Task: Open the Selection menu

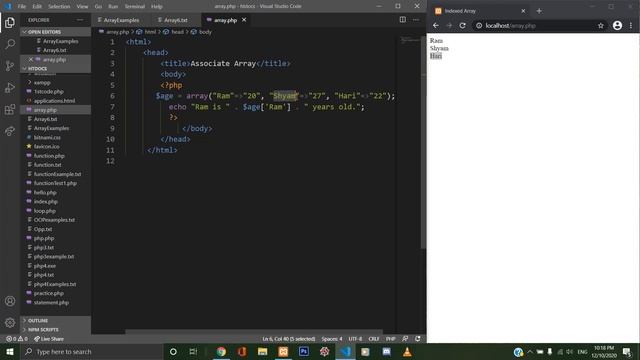Action: click(x=59, y=6)
